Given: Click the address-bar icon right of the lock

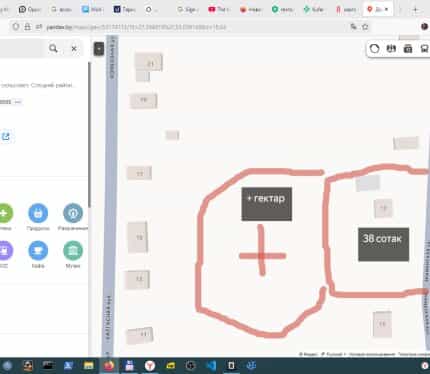Looking at the screenshot, I should [39, 27].
